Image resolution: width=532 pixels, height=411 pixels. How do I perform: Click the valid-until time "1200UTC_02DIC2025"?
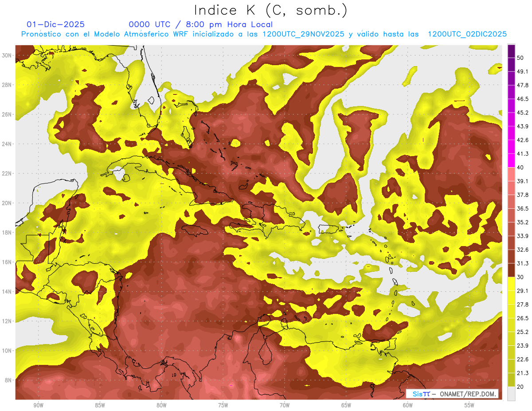[467, 34]
